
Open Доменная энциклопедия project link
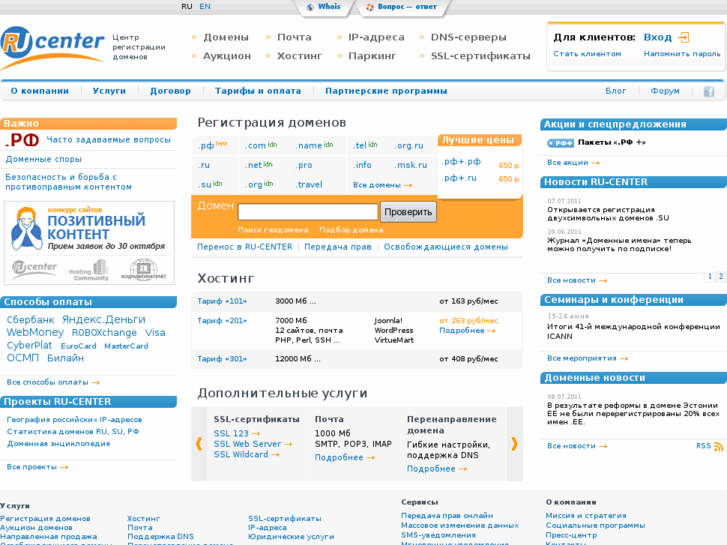pyautogui.click(x=58, y=444)
